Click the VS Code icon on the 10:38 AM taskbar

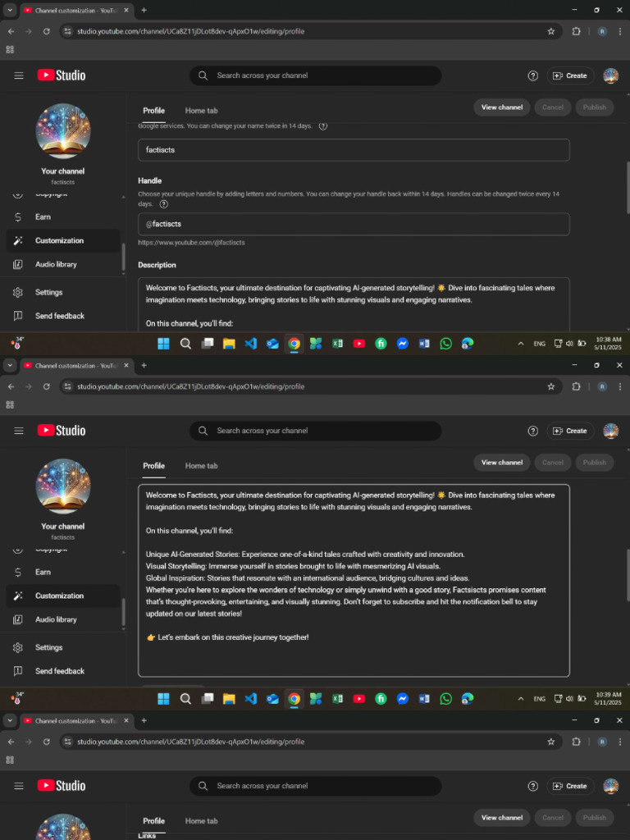(251, 344)
